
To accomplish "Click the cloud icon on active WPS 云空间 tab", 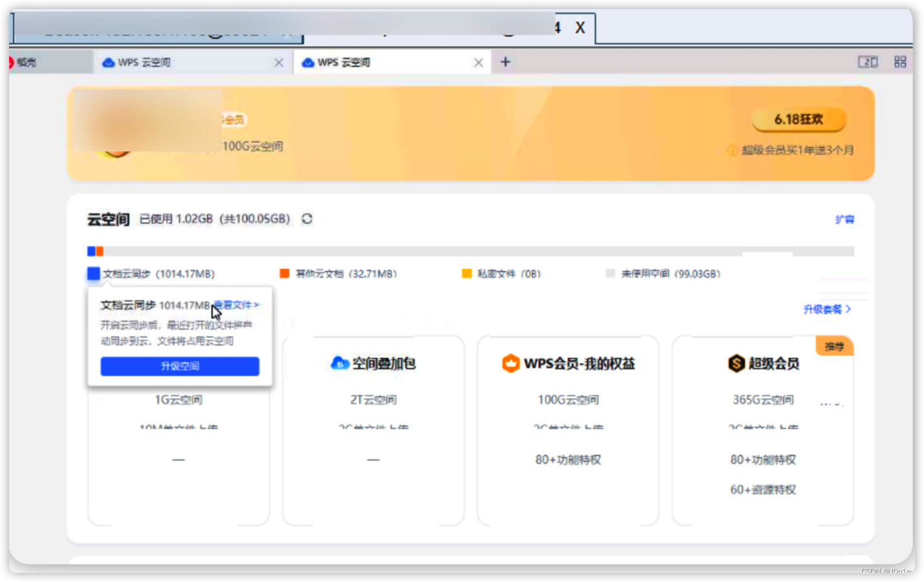I will [308, 62].
